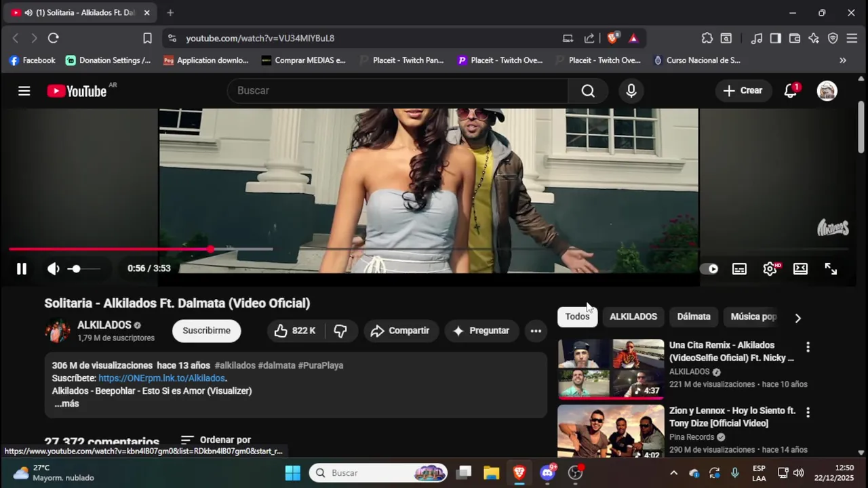Start voice search with the microphone icon
This screenshot has width=868, height=488.
pos(631,91)
